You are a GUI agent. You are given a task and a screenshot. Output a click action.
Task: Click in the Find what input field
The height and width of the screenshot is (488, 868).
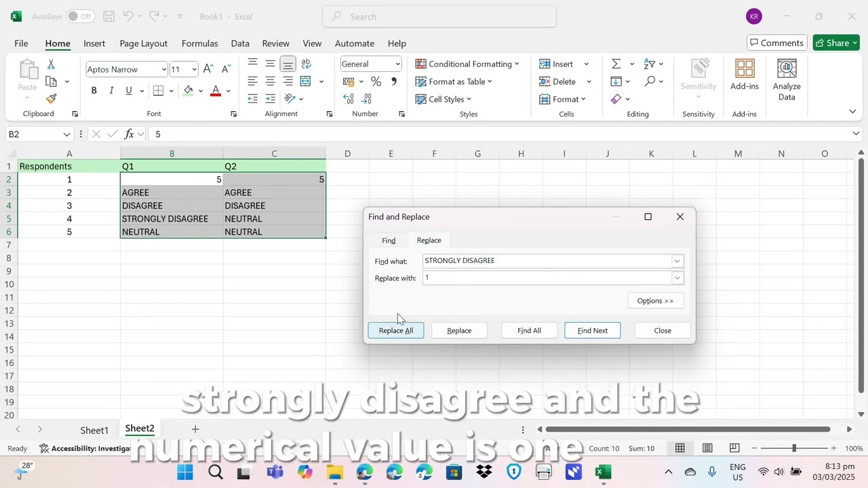click(x=547, y=261)
